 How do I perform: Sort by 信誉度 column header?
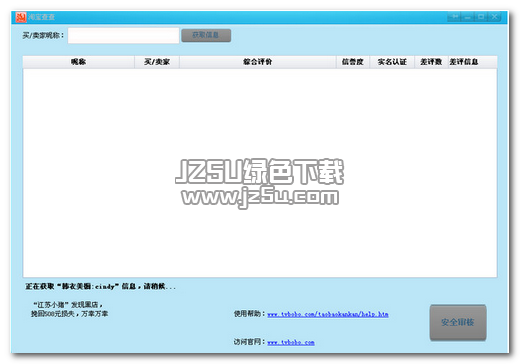tap(353, 62)
